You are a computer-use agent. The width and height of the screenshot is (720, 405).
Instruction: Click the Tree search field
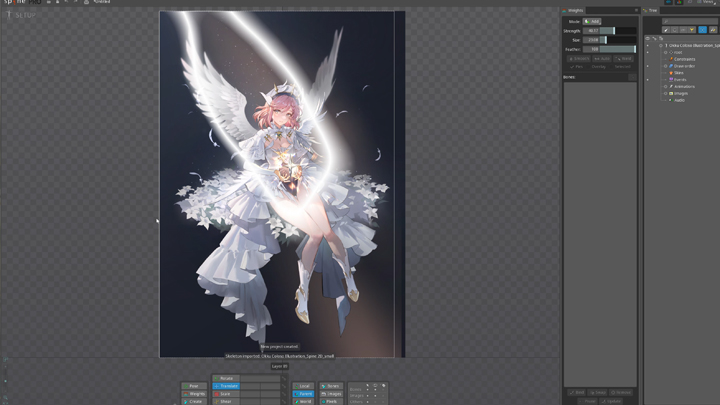689,21
